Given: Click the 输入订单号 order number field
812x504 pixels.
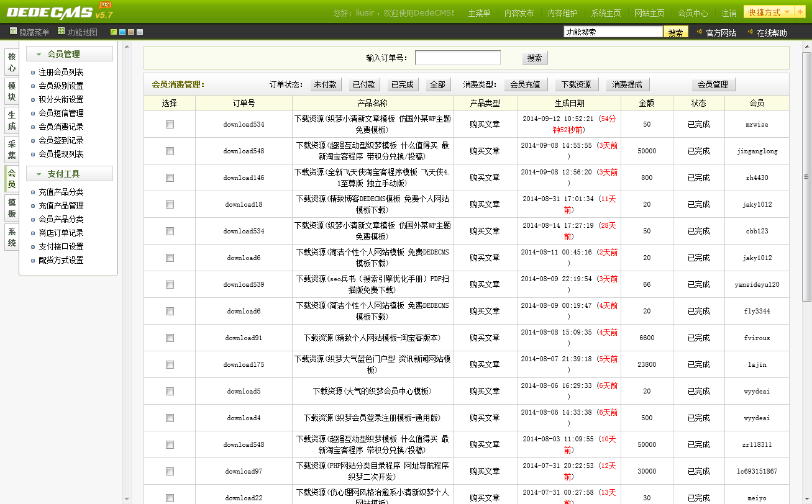Looking at the screenshot, I should coord(457,58).
